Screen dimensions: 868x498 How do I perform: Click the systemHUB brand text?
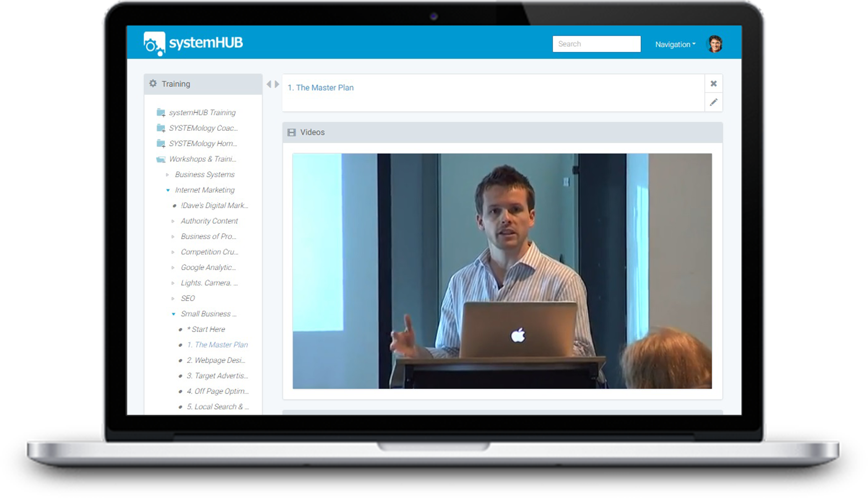[206, 43]
